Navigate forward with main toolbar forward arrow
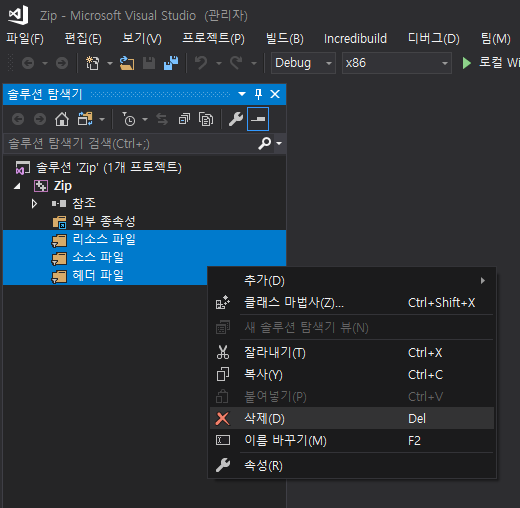This screenshot has width=520, height=508. [62, 63]
